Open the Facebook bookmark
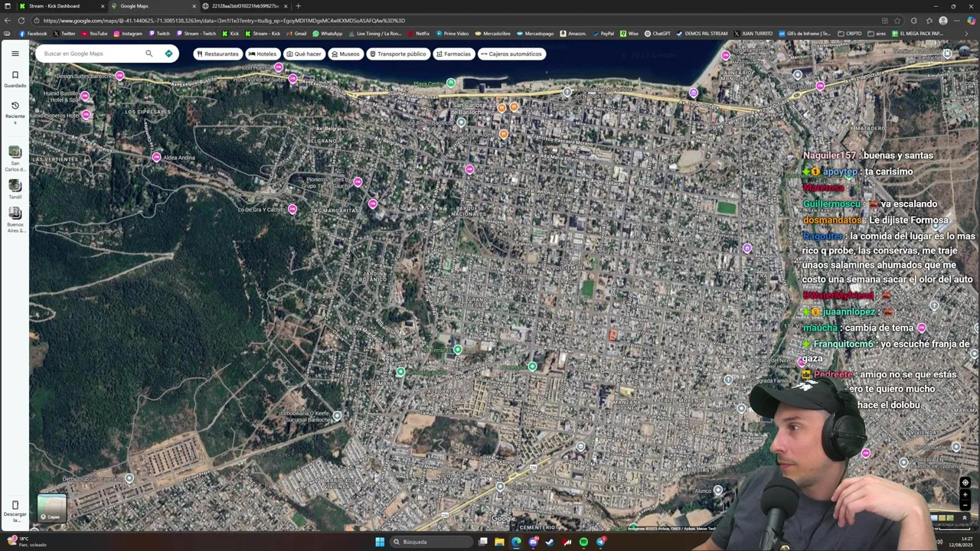The image size is (980, 551). tap(33, 34)
